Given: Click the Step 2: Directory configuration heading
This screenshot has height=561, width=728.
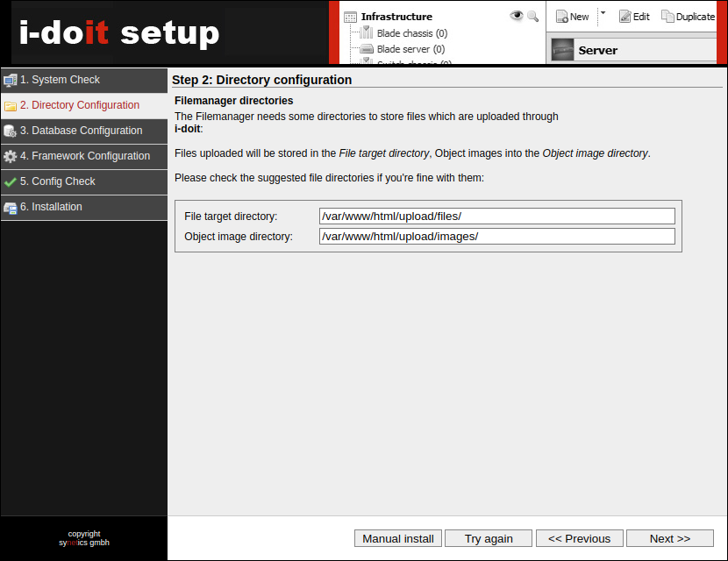Looking at the screenshot, I should tap(262, 80).
